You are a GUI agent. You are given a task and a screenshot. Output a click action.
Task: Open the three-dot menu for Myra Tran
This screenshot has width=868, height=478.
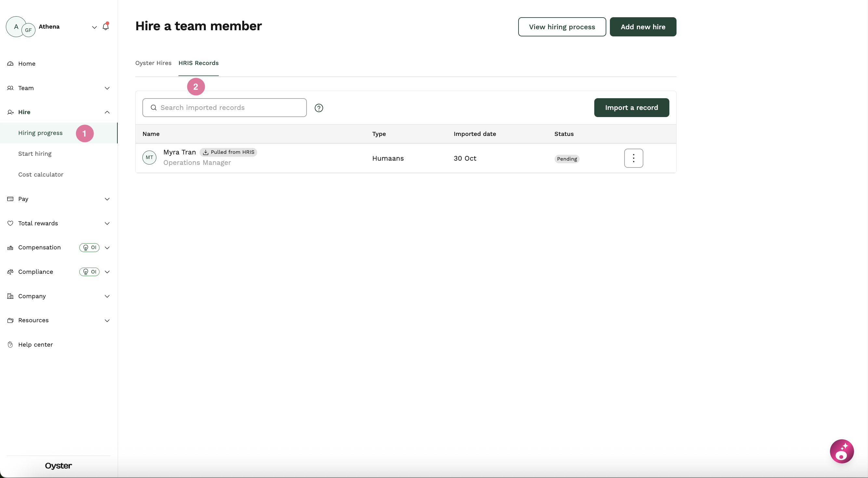[x=634, y=158]
